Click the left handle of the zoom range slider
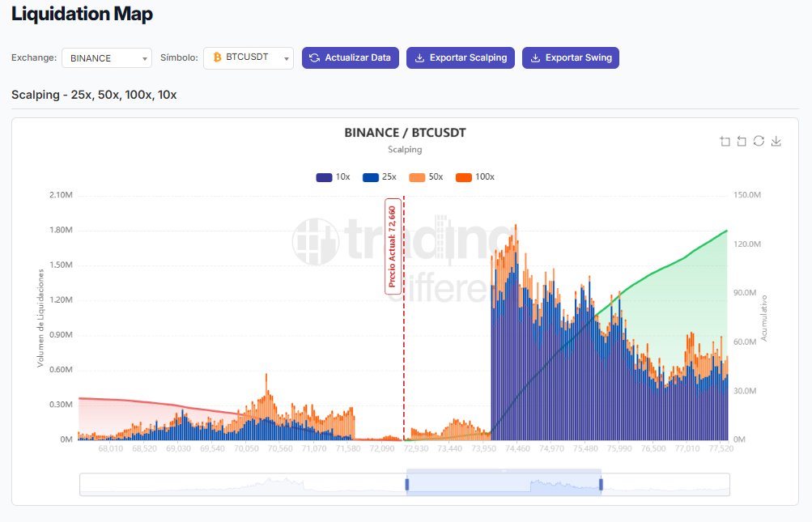This screenshot has height=522, width=812. (407, 484)
